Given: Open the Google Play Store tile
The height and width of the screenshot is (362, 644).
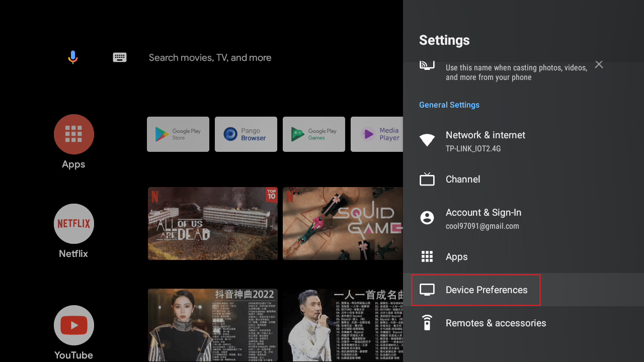Looking at the screenshot, I should coord(178,134).
